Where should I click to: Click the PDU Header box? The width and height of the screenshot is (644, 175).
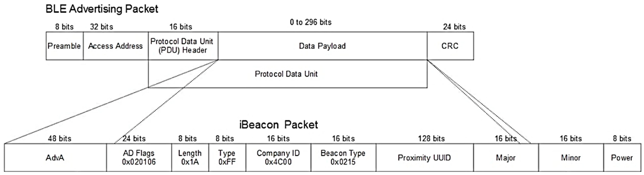click(183, 46)
